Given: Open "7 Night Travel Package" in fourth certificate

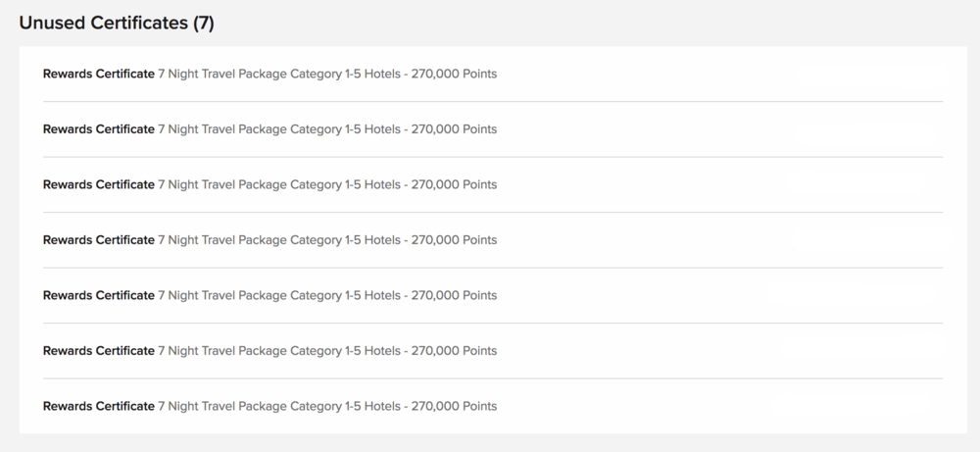Looking at the screenshot, I should point(222,240).
